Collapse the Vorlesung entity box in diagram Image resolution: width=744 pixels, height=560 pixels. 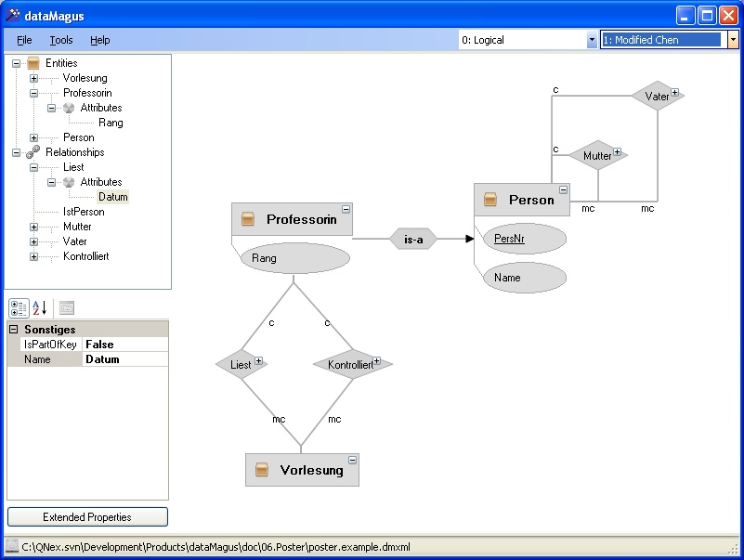[352, 460]
